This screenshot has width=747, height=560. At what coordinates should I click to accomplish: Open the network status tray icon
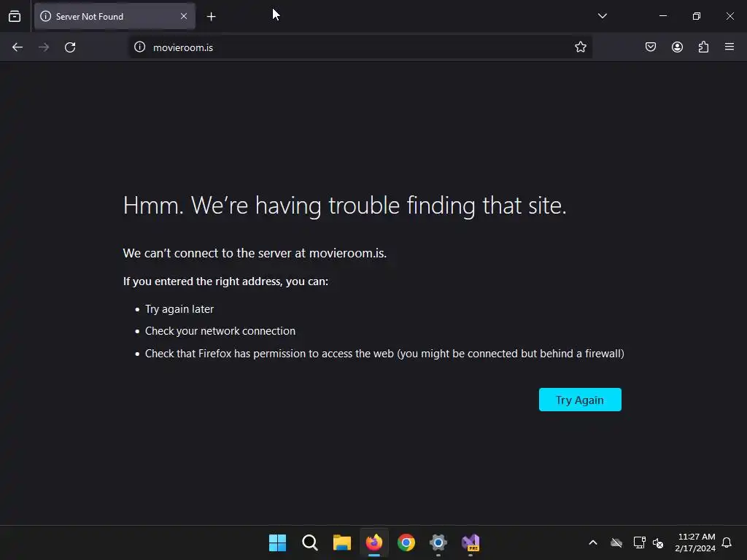pyautogui.click(x=639, y=542)
